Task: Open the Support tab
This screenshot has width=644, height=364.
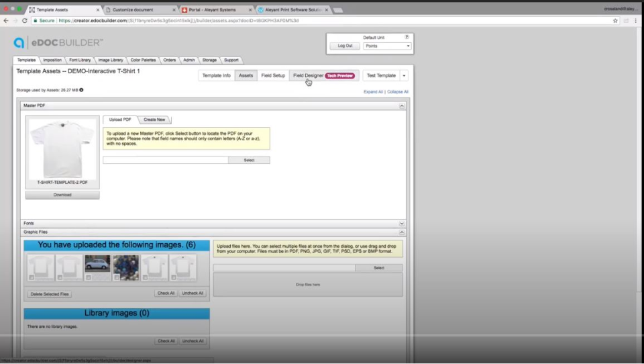Action: pos(231,60)
